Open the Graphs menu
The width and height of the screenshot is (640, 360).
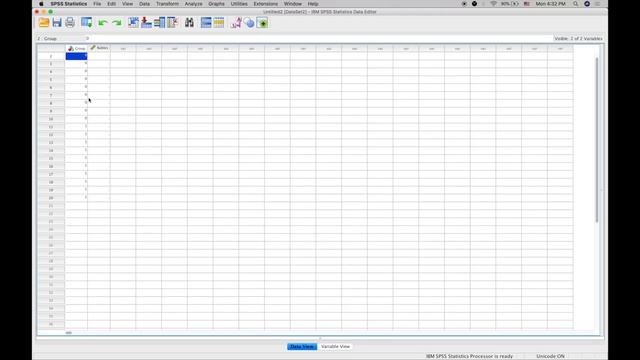coord(216,4)
